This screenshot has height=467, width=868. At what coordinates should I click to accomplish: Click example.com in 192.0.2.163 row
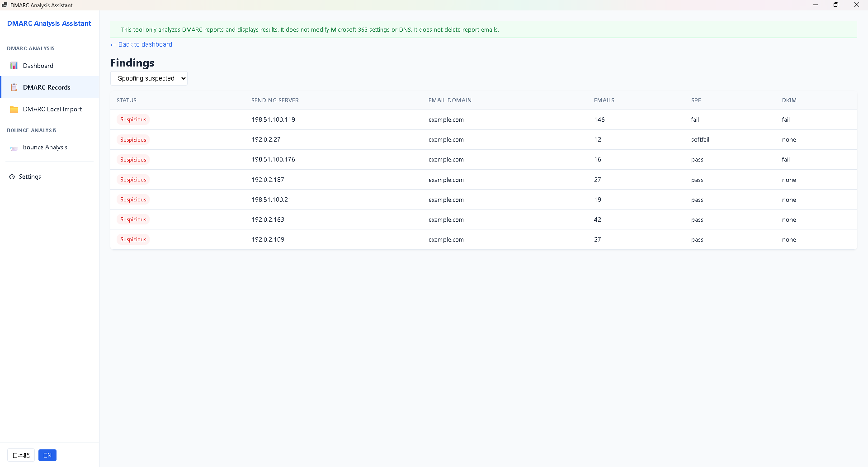(446, 219)
